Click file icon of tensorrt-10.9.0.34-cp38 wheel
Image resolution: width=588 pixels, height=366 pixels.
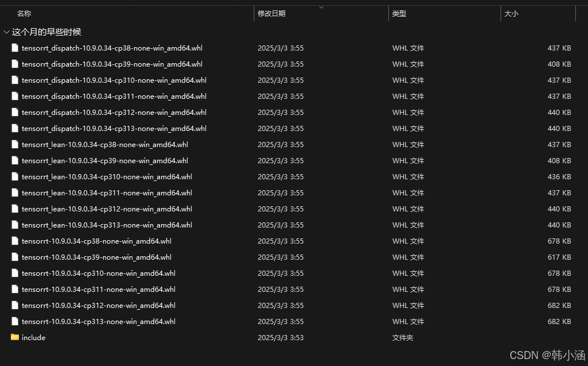pyautogui.click(x=14, y=241)
